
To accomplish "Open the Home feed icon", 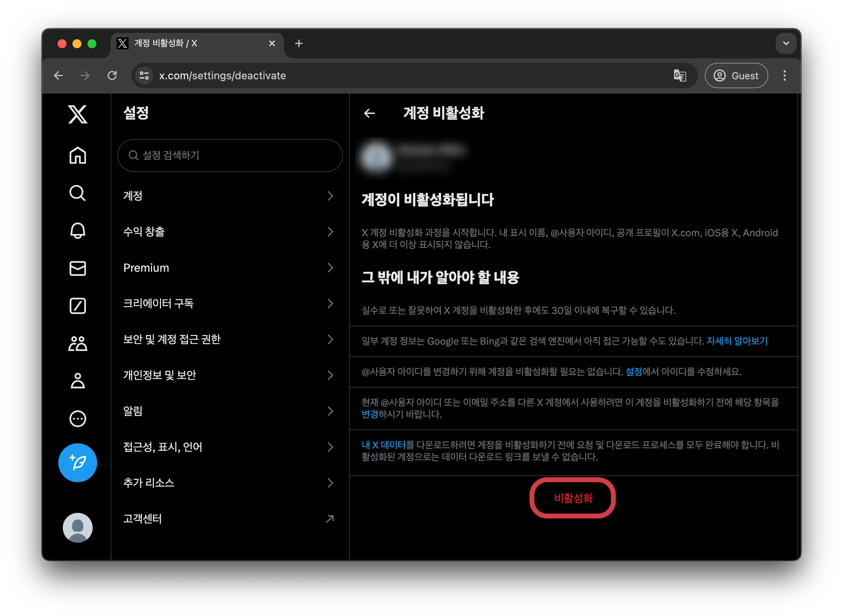I will pyautogui.click(x=78, y=155).
